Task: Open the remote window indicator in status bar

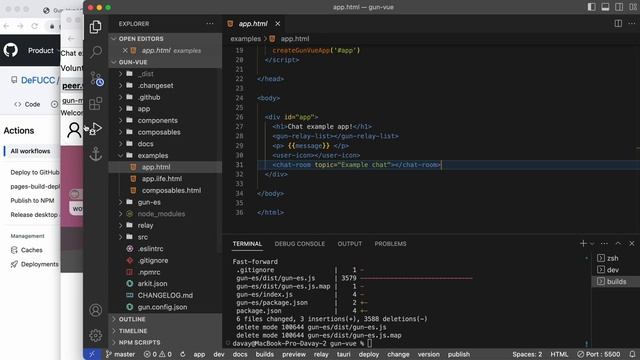Action: [92, 354]
